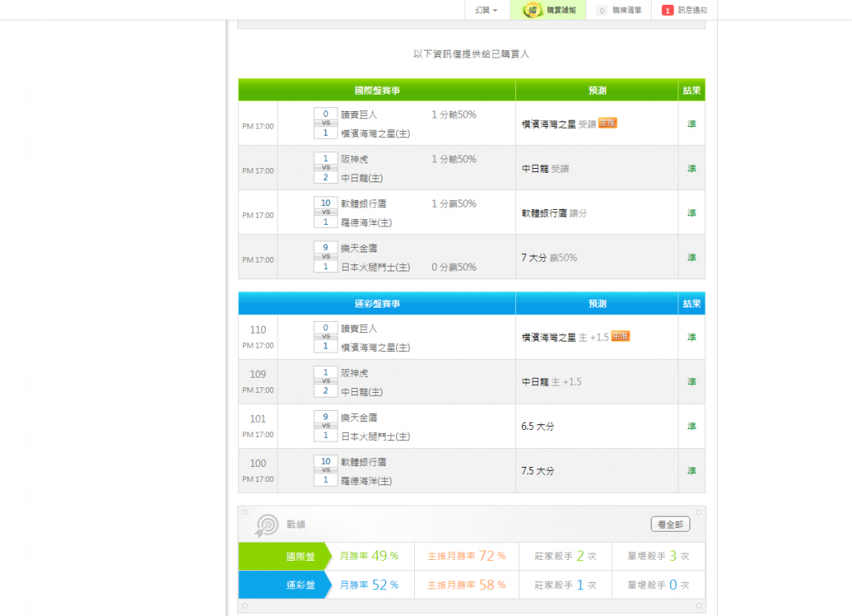This screenshot has width=852, height=616.
Task: Click the 預測 header in the 運彩盤賽事 table
Action: tap(597, 304)
